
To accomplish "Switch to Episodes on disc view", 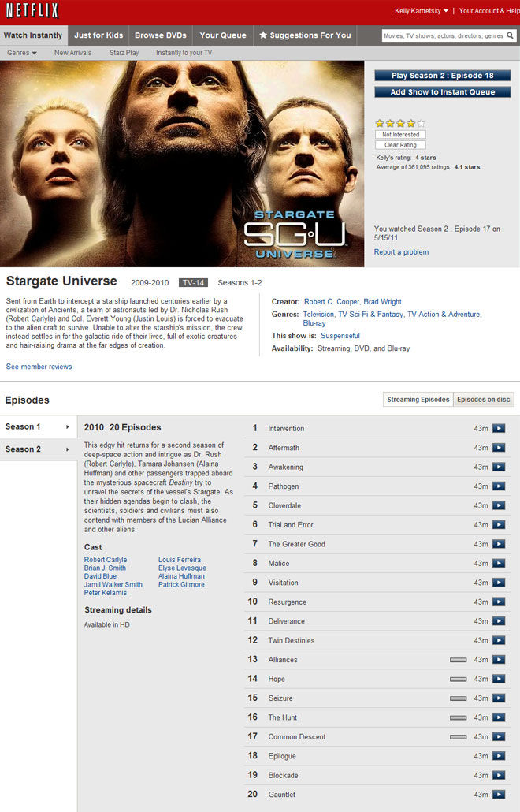I will click(x=483, y=399).
